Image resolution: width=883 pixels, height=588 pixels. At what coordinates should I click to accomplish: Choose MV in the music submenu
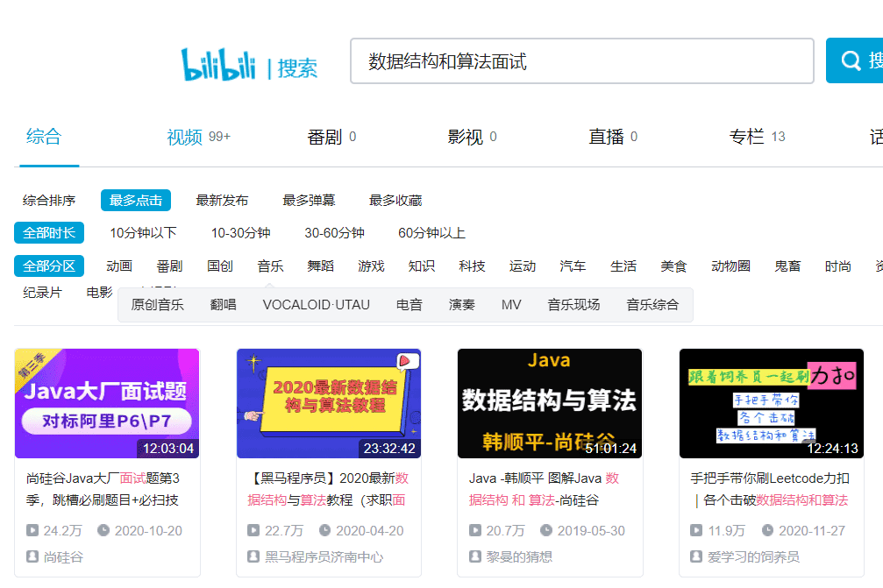[511, 305]
